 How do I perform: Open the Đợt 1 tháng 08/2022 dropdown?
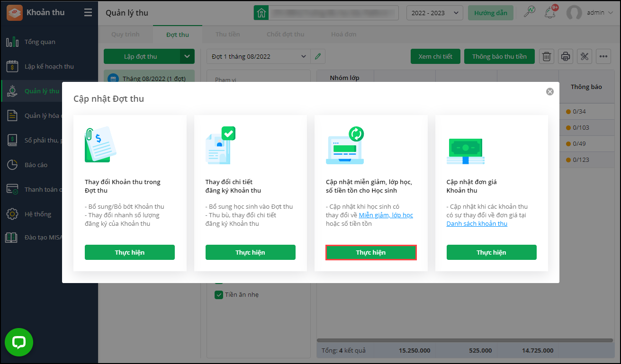(259, 57)
